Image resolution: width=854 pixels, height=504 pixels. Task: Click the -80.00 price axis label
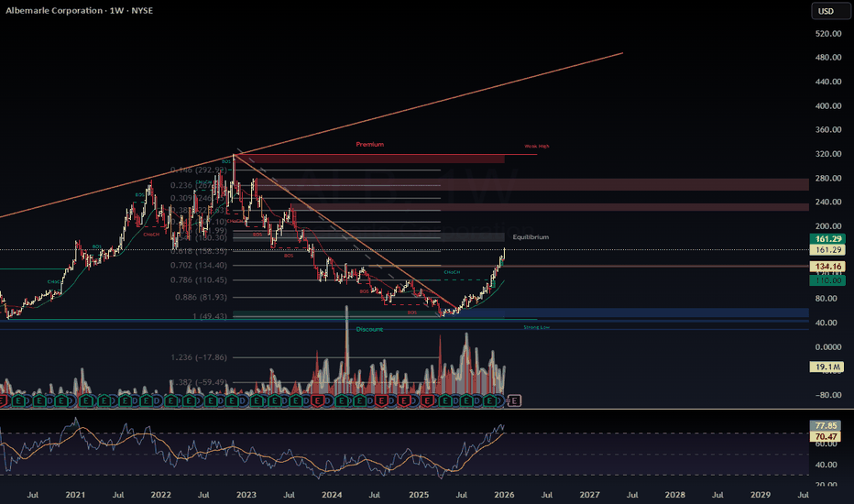[x=828, y=395]
